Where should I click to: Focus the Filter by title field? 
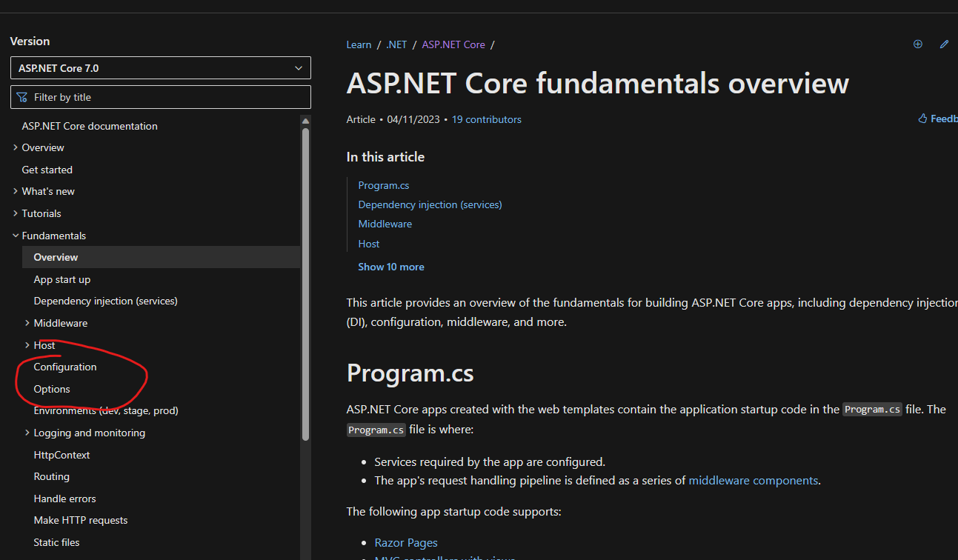161,97
